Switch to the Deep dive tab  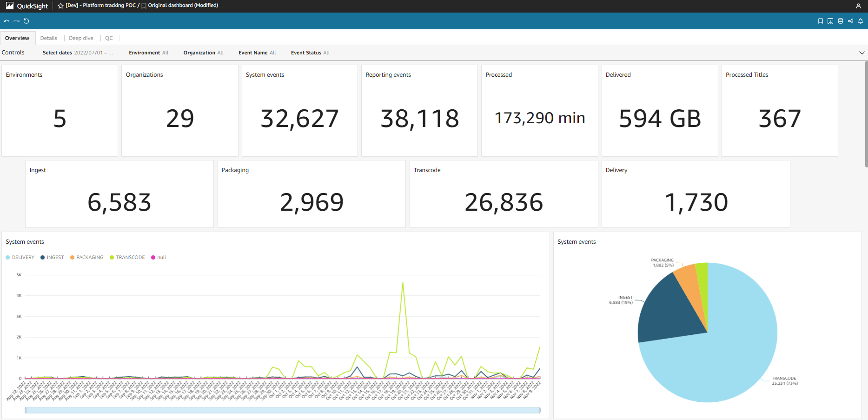pyautogui.click(x=81, y=38)
